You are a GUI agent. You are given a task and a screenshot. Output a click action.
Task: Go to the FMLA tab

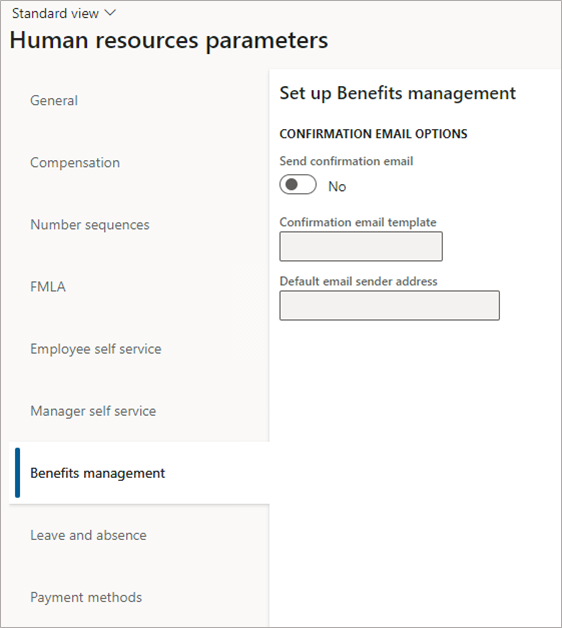click(139, 287)
